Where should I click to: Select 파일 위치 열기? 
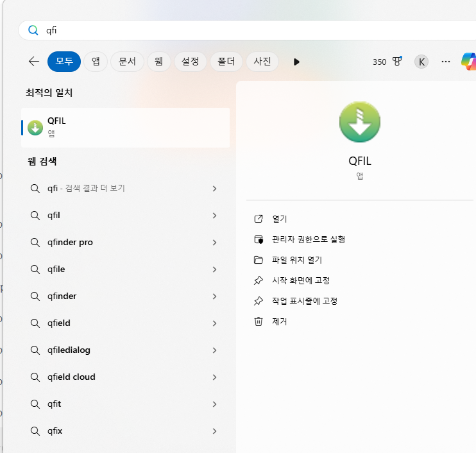[297, 260]
